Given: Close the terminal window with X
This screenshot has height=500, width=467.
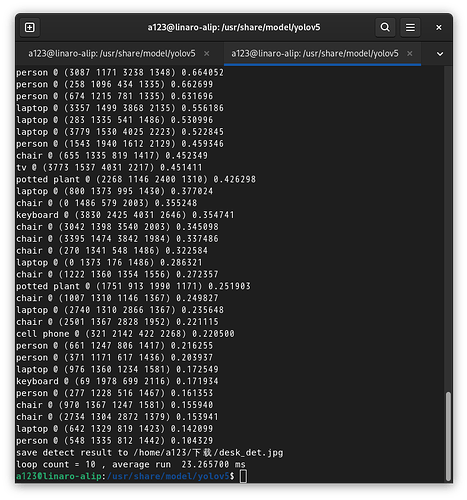Looking at the screenshot, I should click(439, 28).
